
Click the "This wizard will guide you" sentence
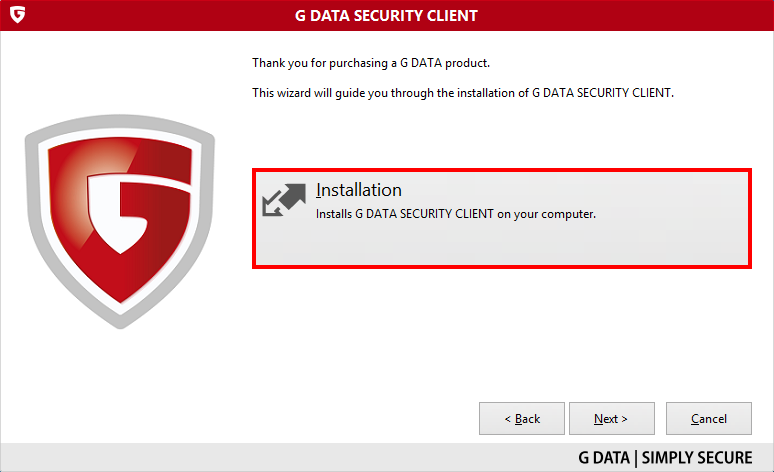(464, 93)
